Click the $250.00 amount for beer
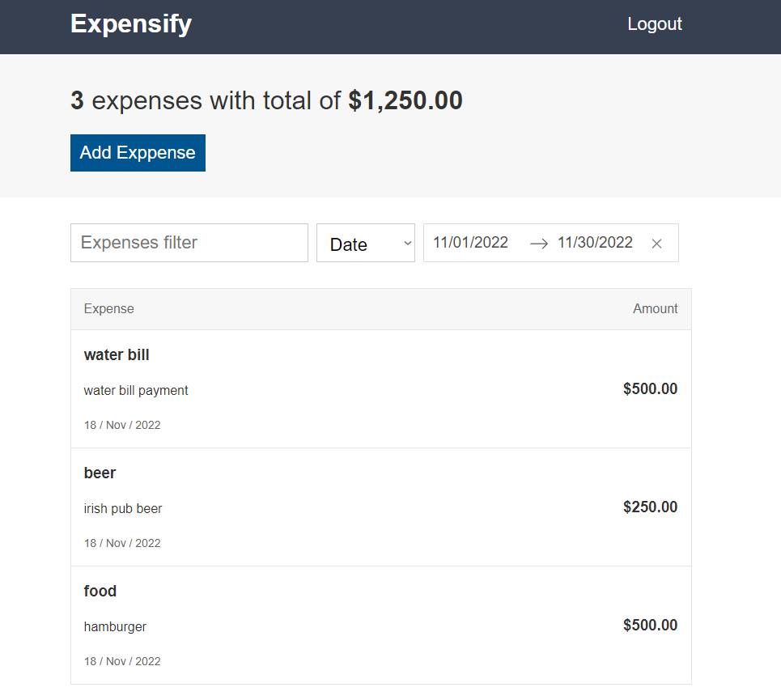 650,507
